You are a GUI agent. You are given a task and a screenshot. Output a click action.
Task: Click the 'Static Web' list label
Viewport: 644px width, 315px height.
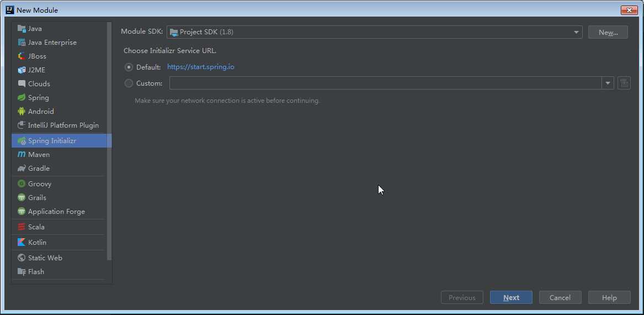[x=45, y=258]
